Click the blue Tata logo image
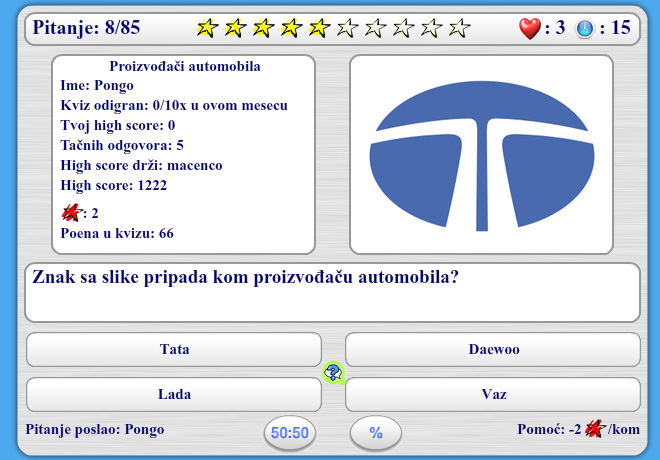The width and height of the screenshot is (660, 460). pos(482,156)
